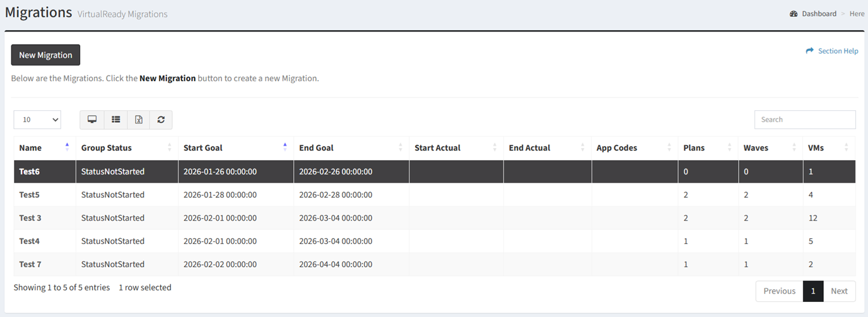Export table using the Excel icon
868x317 pixels.
[139, 120]
